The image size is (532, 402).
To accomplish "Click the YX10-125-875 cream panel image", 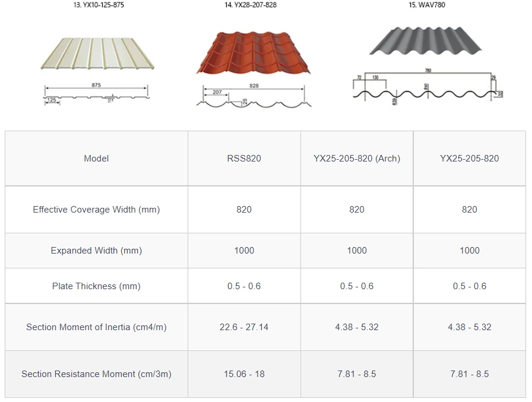I will pyautogui.click(x=97, y=53).
